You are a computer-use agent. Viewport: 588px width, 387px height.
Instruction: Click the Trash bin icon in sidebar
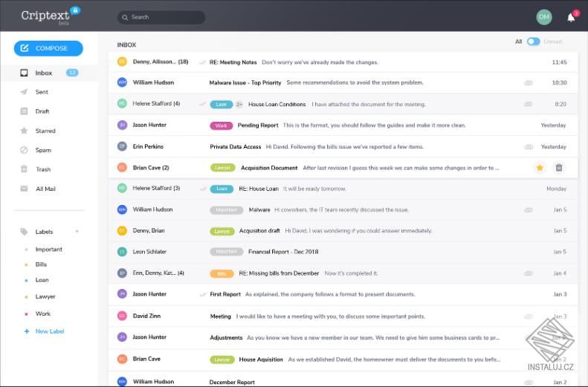(x=24, y=169)
